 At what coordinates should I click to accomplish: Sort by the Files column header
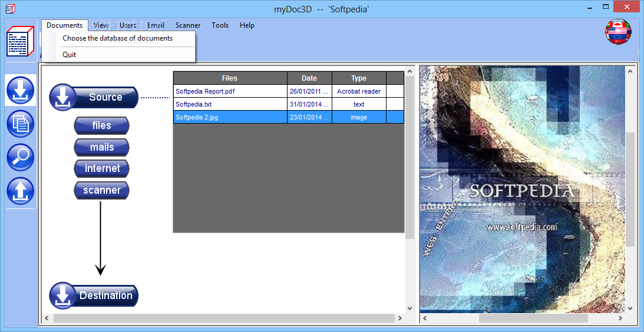[230, 78]
